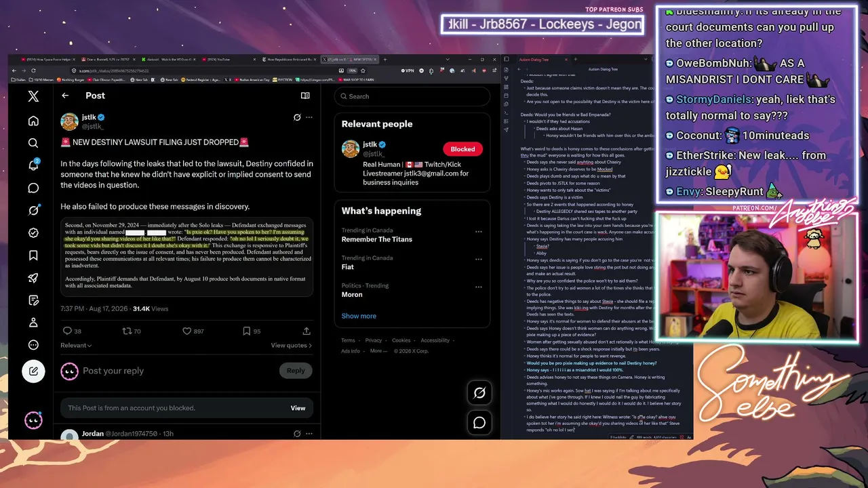Open the Privacy footer link

[x=374, y=340]
